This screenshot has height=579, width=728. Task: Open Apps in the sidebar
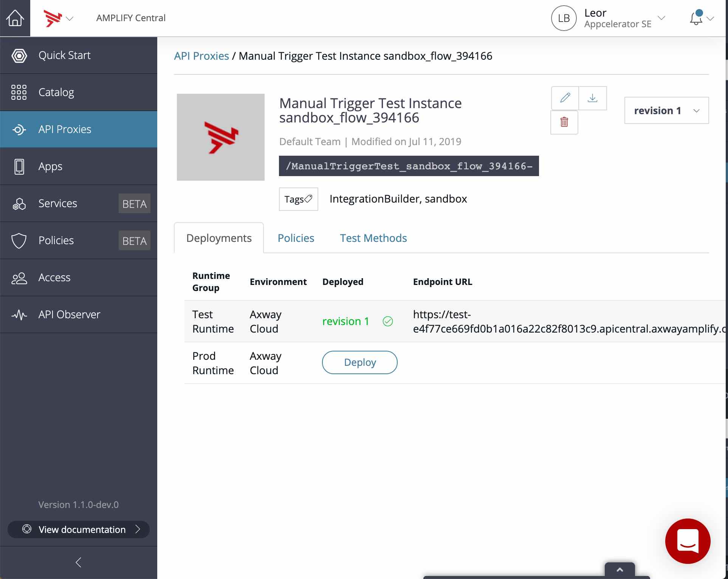click(x=79, y=166)
